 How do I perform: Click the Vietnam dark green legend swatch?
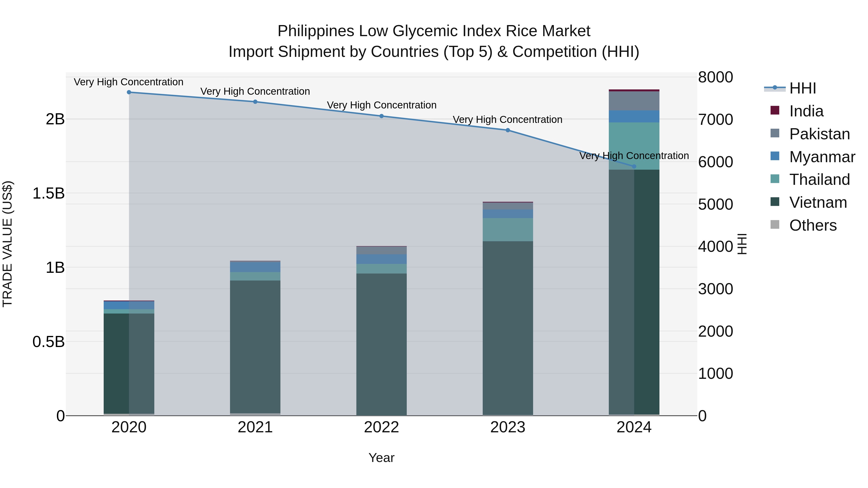click(775, 202)
